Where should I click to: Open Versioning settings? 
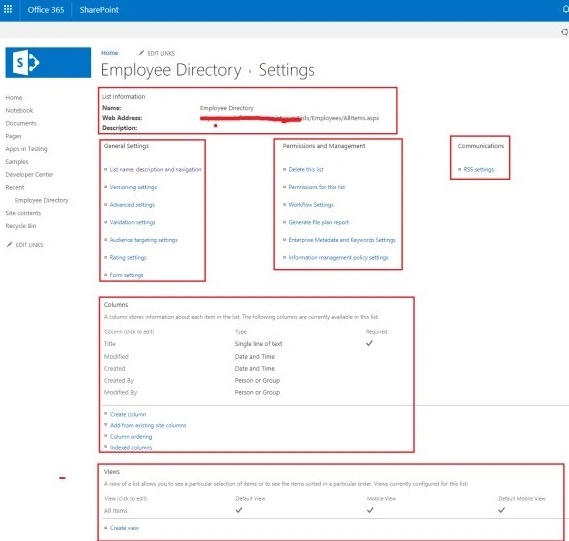click(x=133, y=187)
